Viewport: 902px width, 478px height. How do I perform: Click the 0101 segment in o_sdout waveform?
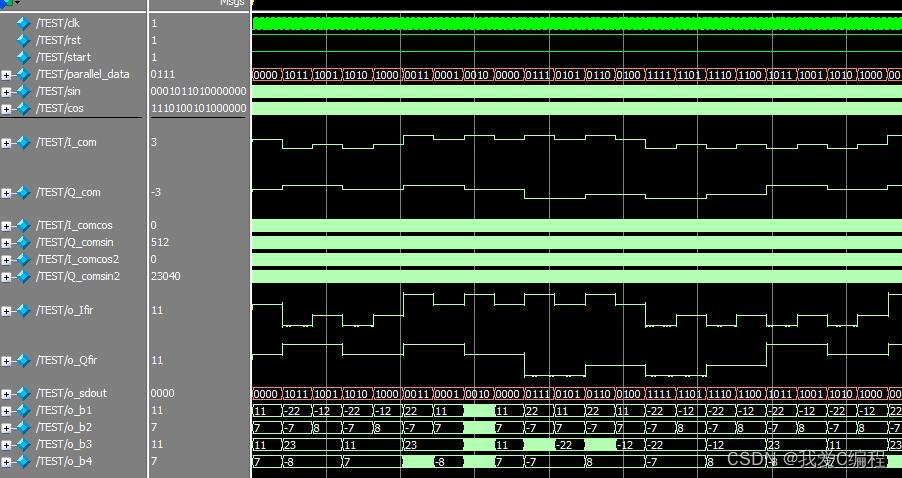[x=568, y=394]
